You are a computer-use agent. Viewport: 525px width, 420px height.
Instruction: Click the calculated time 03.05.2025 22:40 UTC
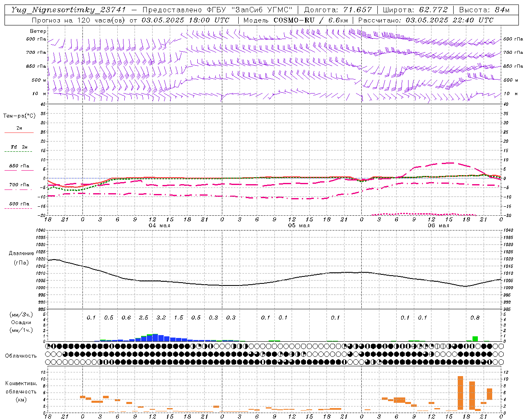pyautogui.click(x=450, y=20)
